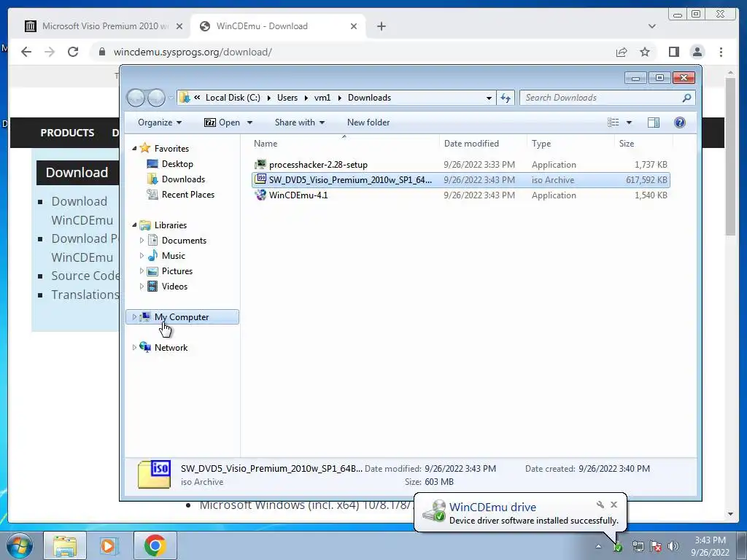This screenshot has height=560, width=747.
Task: Go forward in the Explorer window
Action: point(156,98)
